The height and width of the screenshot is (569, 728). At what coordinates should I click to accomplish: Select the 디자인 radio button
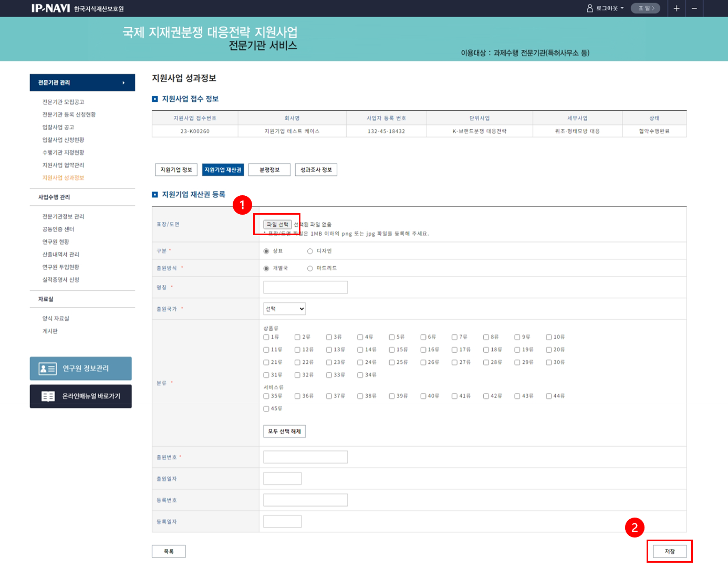coord(310,251)
